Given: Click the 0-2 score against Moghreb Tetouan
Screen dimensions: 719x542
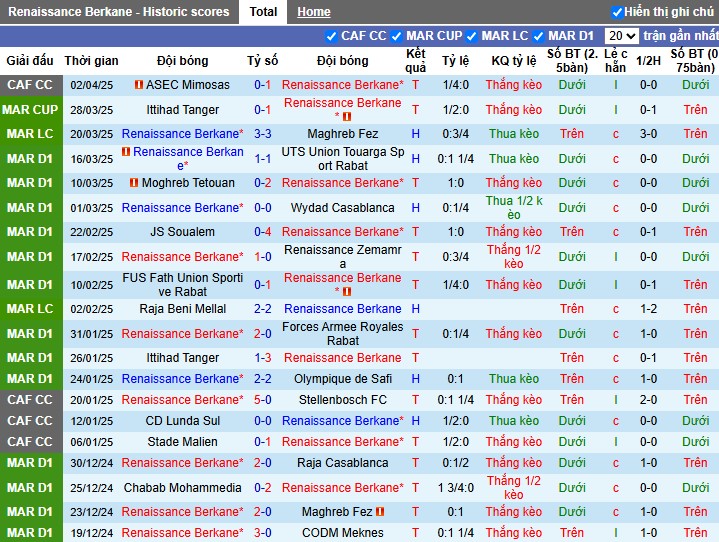Looking at the screenshot, I should [x=263, y=183].
